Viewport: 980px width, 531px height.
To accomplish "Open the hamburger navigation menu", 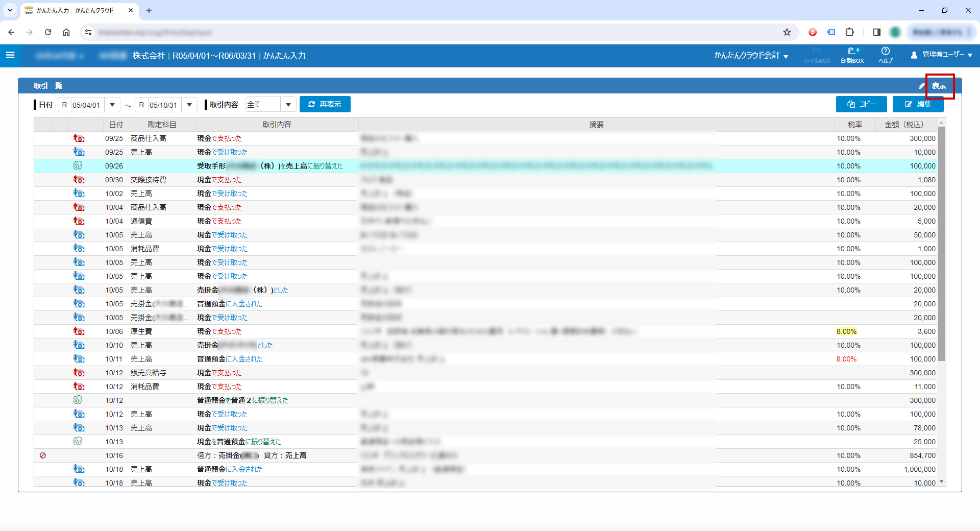I will [10, 55].
